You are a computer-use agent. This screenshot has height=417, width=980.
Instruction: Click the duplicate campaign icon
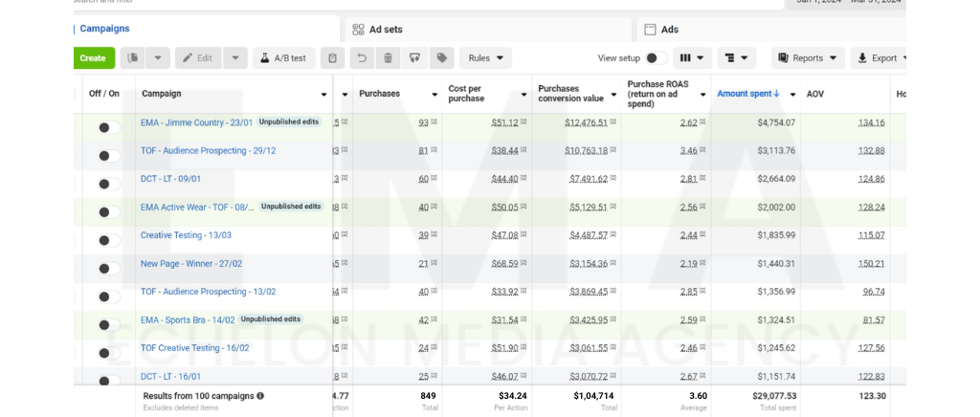132,58
